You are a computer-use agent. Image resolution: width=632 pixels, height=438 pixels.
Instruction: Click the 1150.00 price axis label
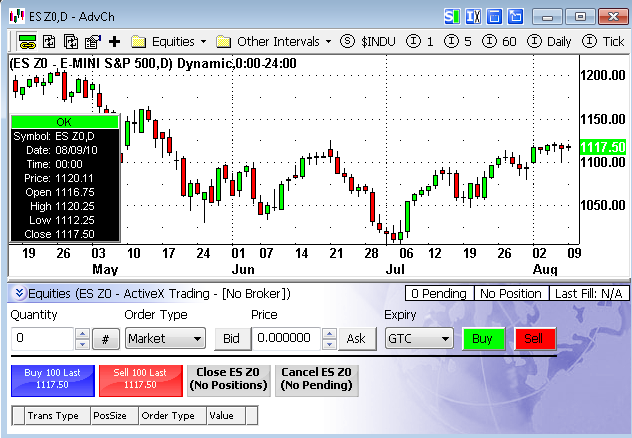tap(603, 119)
